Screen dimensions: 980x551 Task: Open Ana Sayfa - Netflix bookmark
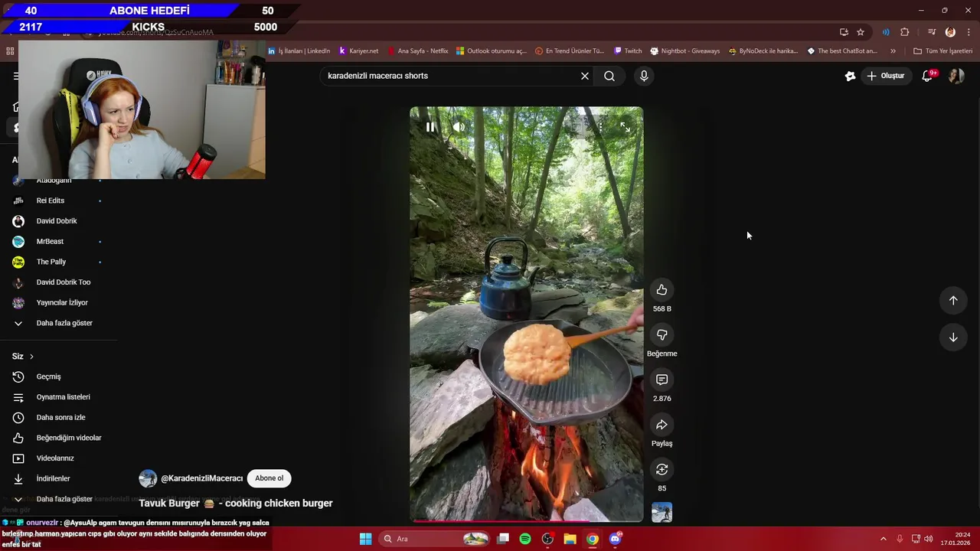tap(418, 51)
